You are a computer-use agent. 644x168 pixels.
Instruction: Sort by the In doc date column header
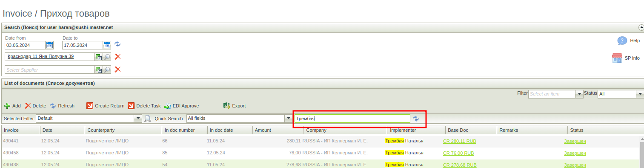pyautogui.click(x=229, y=130)
